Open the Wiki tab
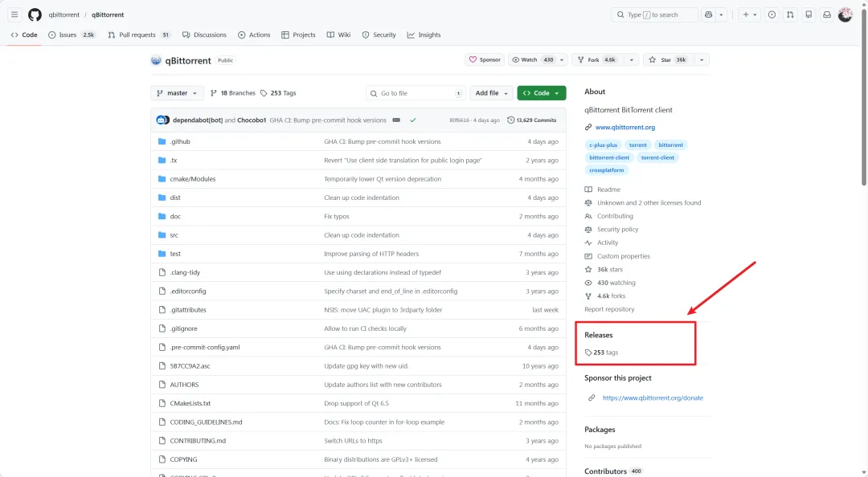Image resolution: width=868 pixels, height=477 pixels. click(339, 35)
